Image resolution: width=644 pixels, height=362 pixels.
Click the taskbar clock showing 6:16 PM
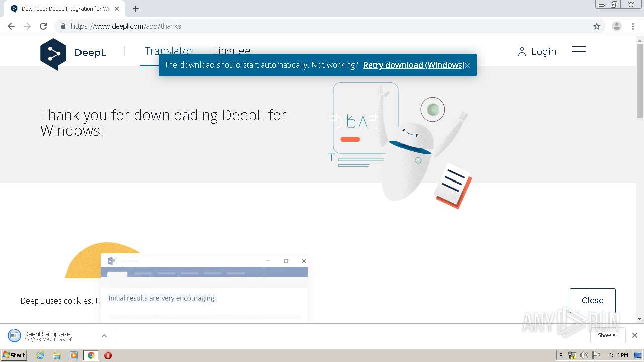pos(618,355)
